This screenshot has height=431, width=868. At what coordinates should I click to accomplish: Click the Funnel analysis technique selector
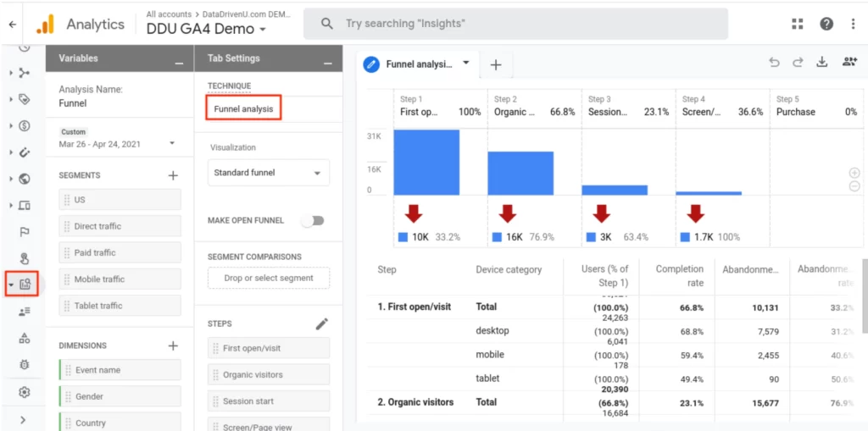[x=243, y=108]
